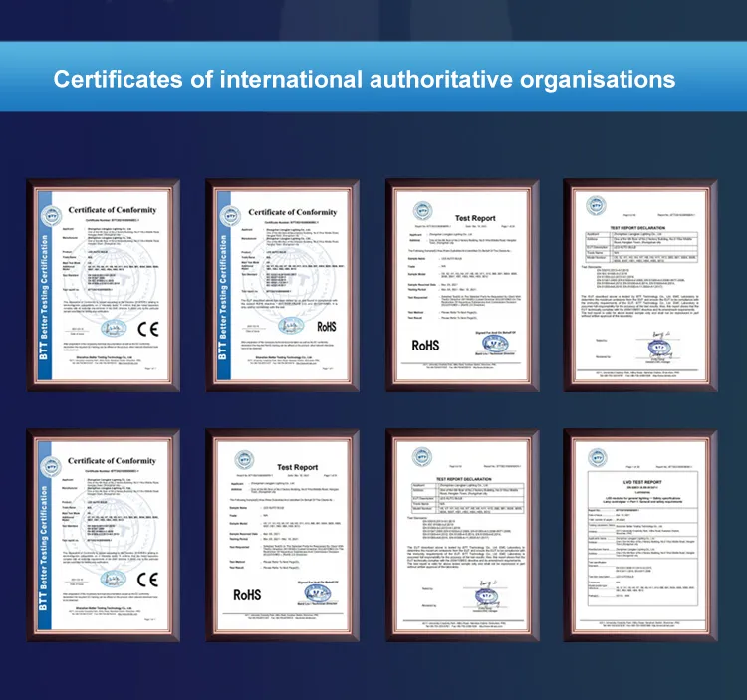Click the blue stamp on top-row Test Report Declaration
Viewport: 747px width, 700px height.
click(660, 348)
